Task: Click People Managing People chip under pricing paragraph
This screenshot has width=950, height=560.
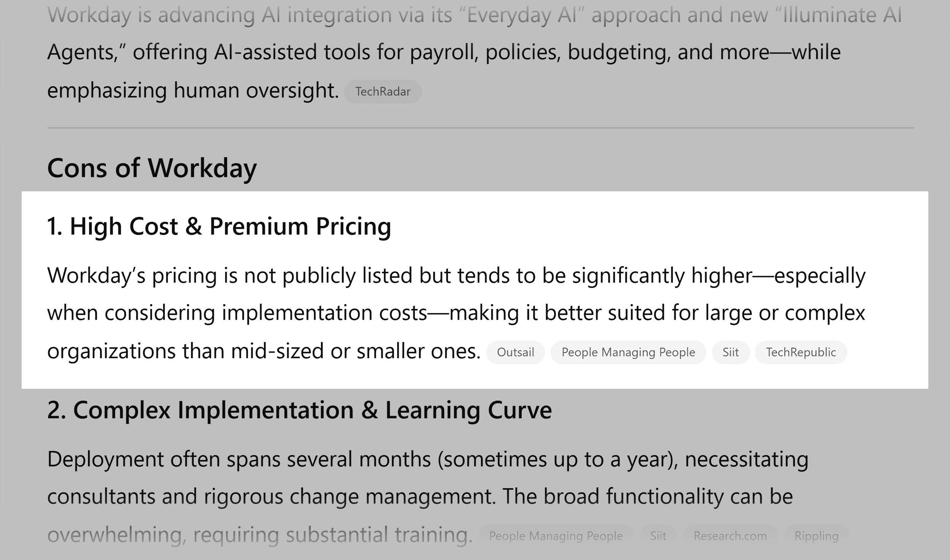Action: click(x=628, y=352)
